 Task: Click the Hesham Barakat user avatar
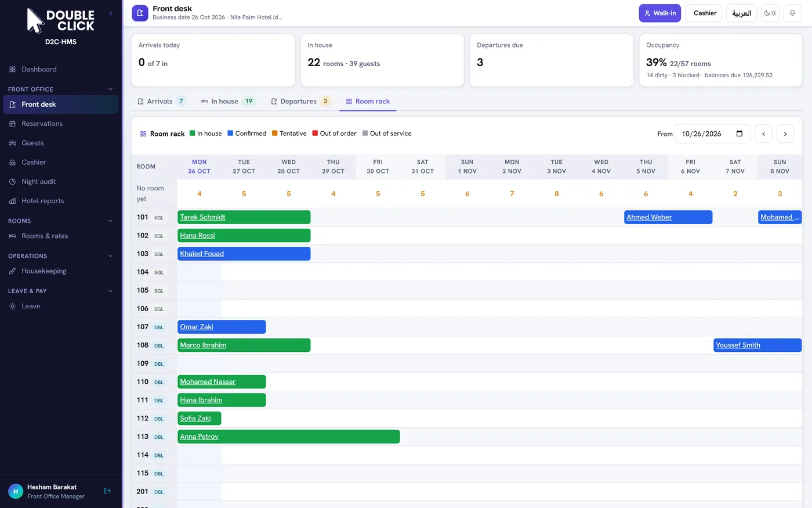point(16,491)
